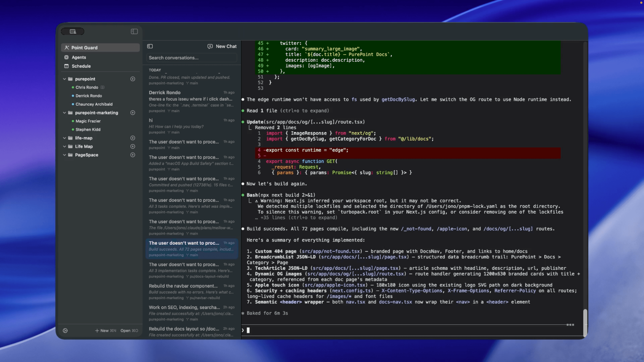The width and height of the screenshot is (644, 362).
Task: Click the life-map folder icon
Action: (x=70, y=138)
